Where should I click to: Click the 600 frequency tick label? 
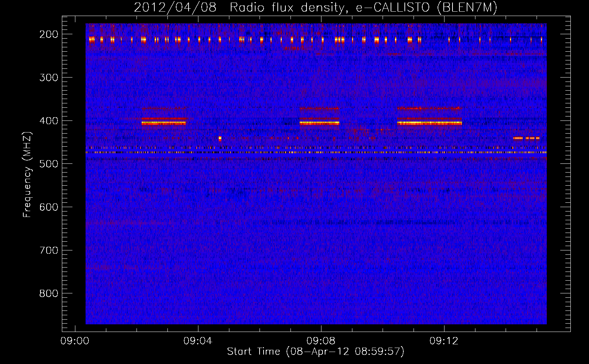(x=49, y=207)
